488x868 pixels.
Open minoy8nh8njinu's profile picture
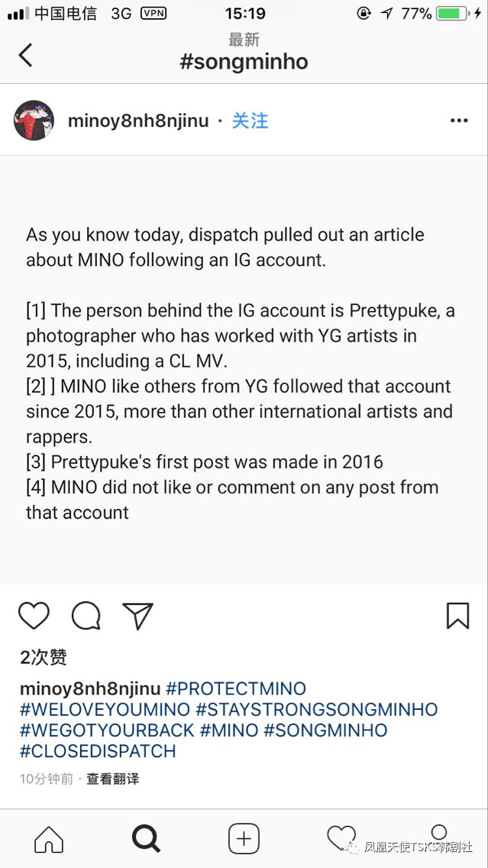(34, 121)
